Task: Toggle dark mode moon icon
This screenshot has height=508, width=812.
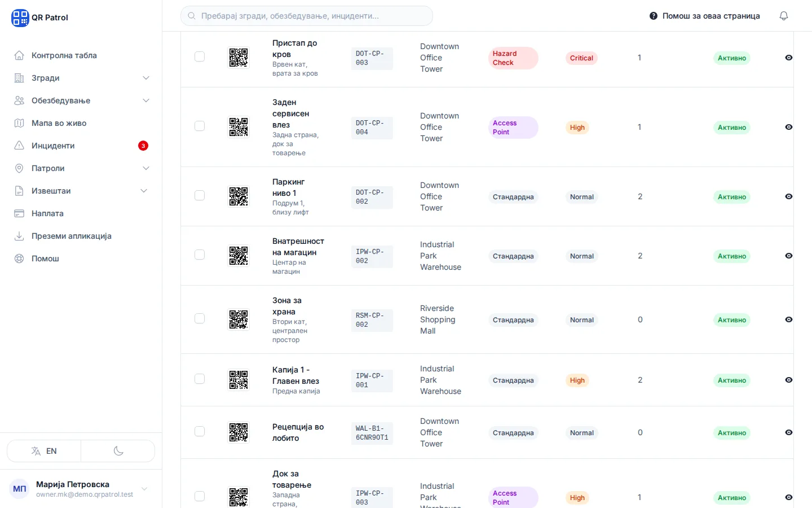Action: [118, 451]
